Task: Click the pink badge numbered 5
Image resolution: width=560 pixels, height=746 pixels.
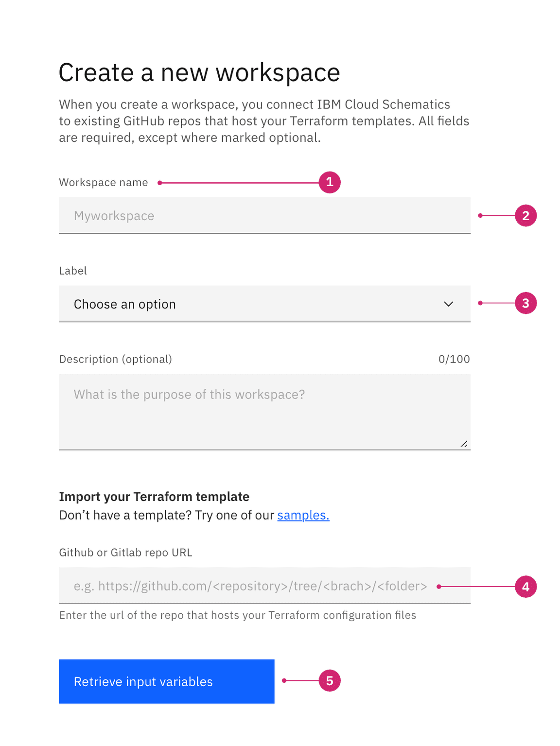Action: pos(330,680)
